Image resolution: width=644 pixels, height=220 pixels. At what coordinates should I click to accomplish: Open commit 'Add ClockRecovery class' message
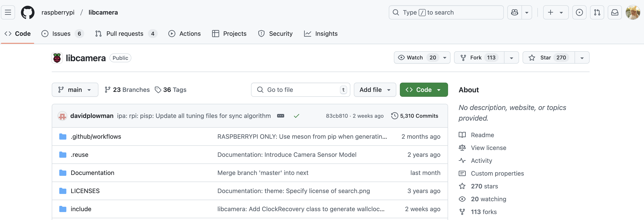301,209
